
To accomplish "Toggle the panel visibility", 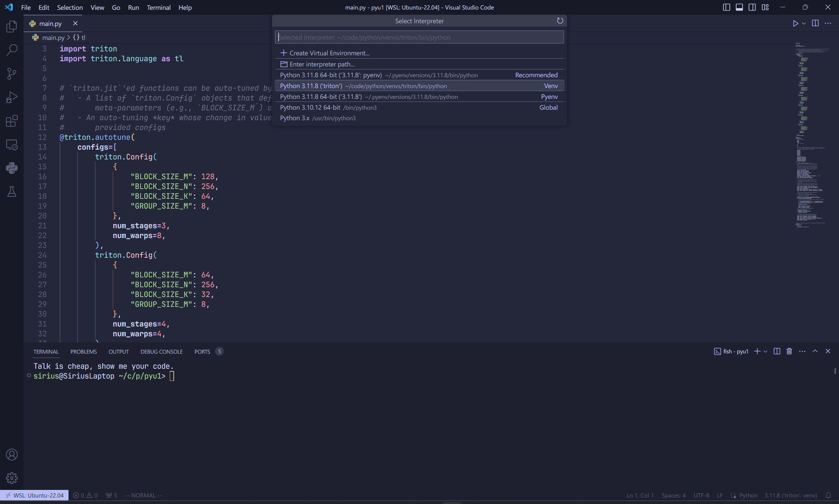I will (739, 7).
